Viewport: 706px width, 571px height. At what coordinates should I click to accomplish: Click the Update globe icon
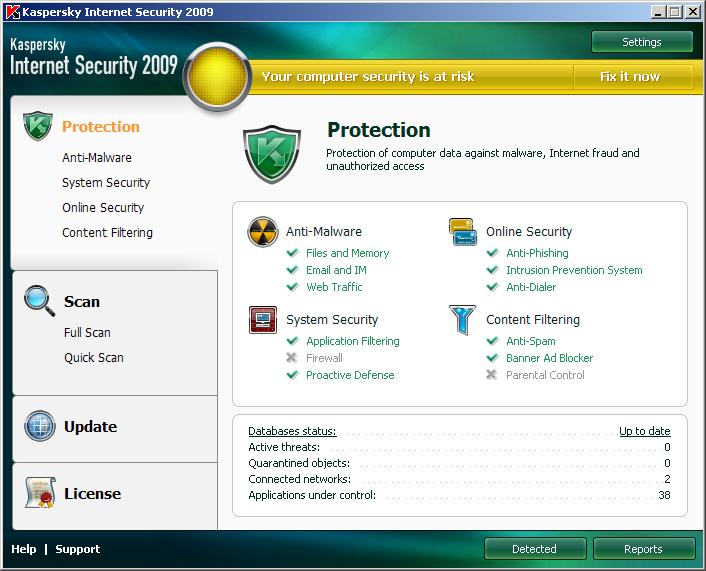pos(39,426)
